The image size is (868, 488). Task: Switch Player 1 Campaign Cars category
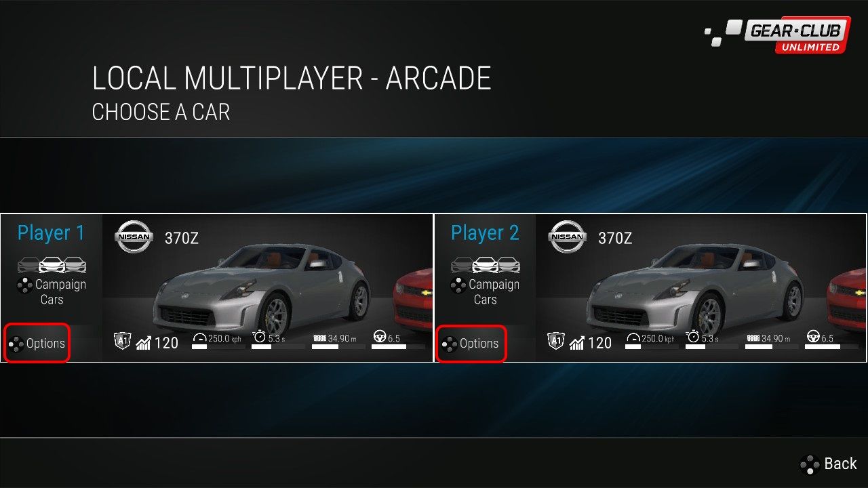pyautogui.click(x=52, y=292)
